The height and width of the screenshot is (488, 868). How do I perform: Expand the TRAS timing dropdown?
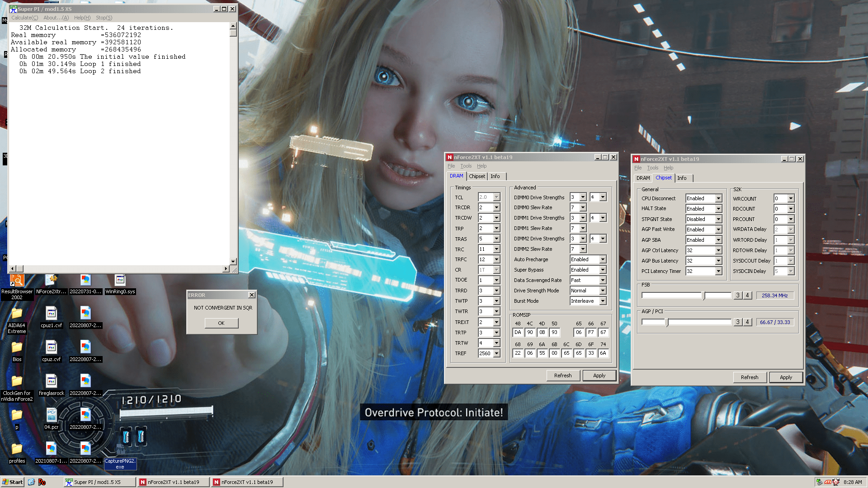point(496,239)
